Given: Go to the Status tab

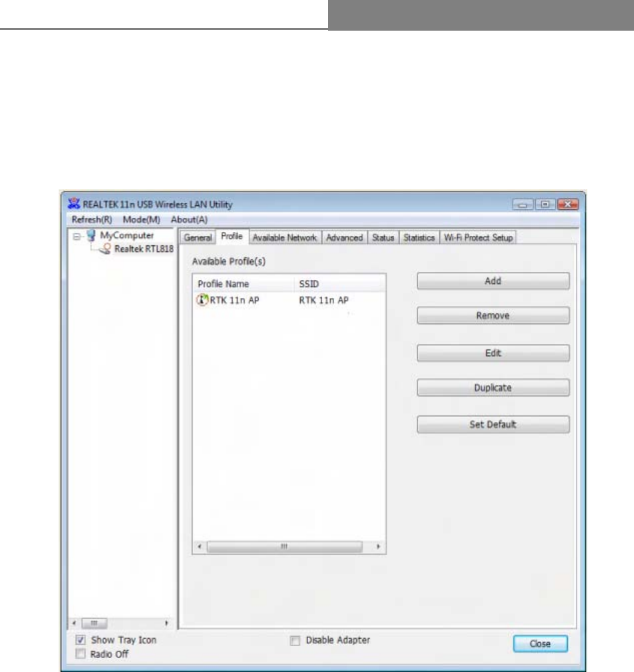Looking at the screenshot, I should (383, 237).
